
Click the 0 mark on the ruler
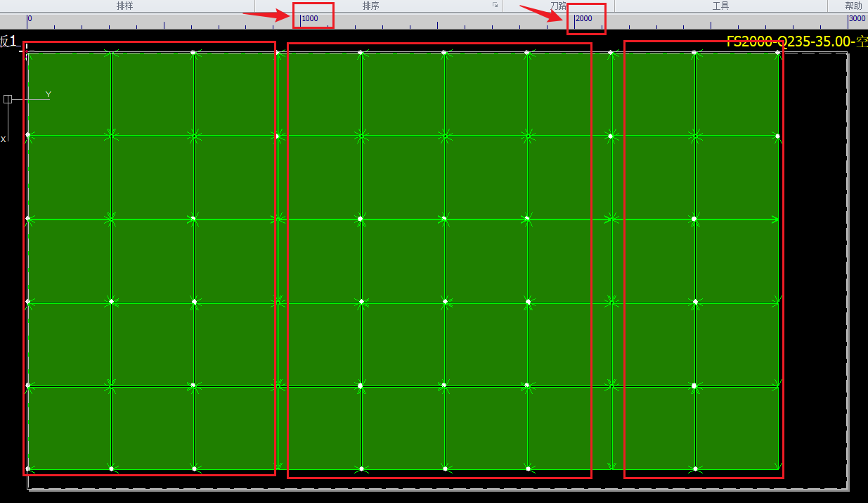[x=30, y=19]
